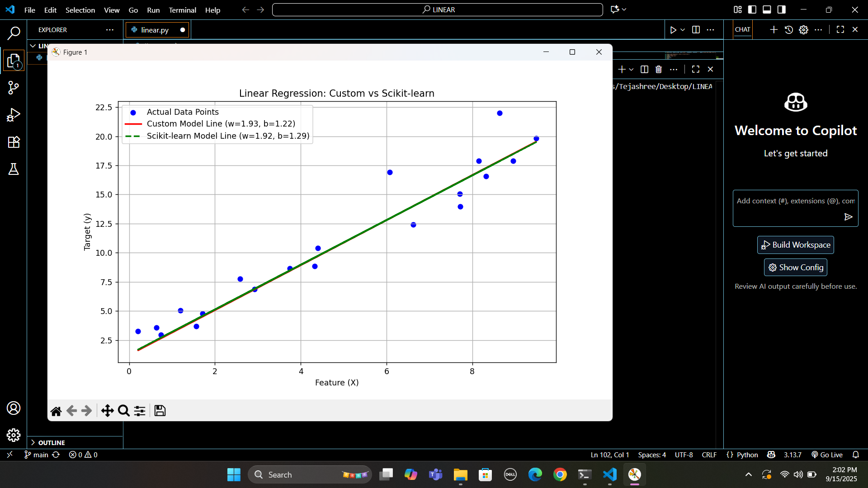Image resolution: width=868 pixels, height=488 pixels.
Task: Open the Run Python File dropdown arrow
Action: pyautogui.click(x=683, y=30)
